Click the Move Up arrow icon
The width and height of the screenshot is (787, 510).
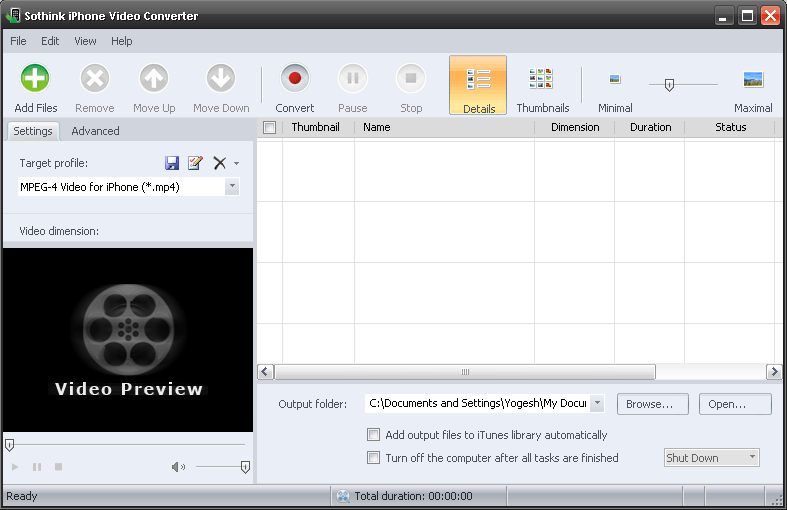tap(154, 78)
